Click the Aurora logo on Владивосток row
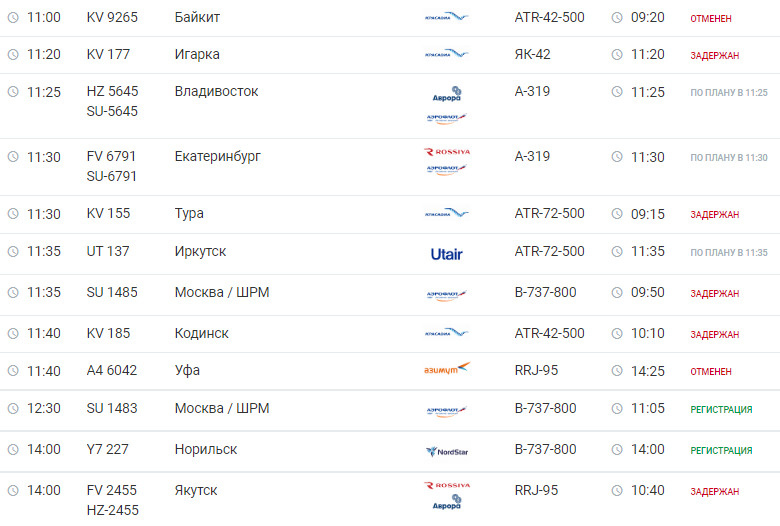Screen dimensions: 780x526 click(447, 94)
